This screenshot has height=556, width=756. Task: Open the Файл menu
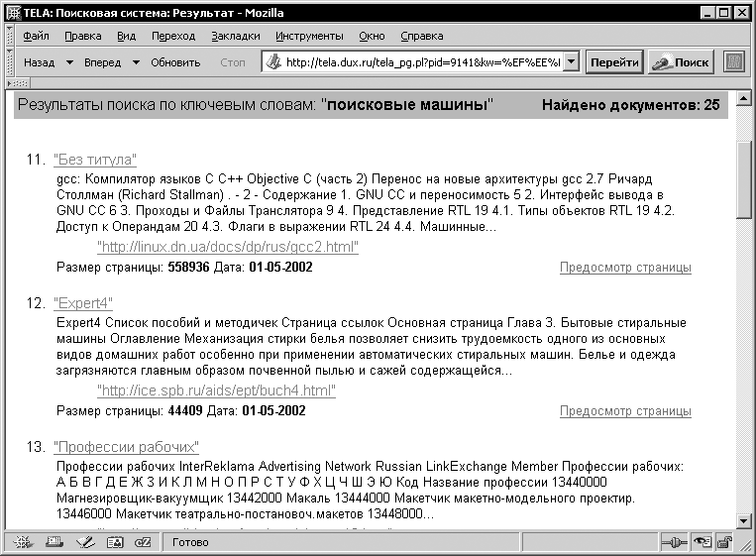36,36
